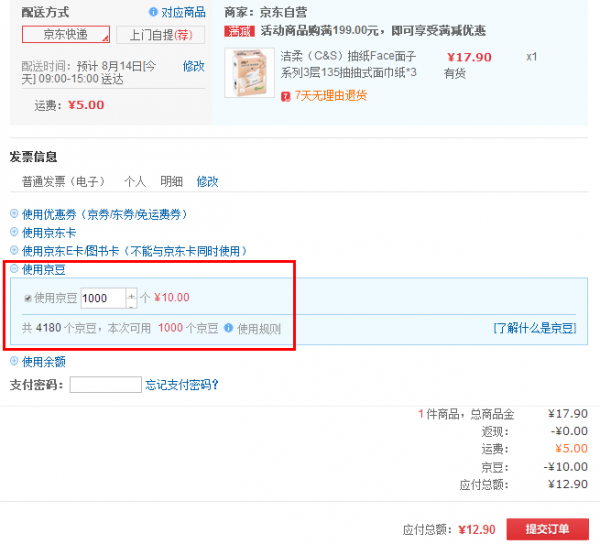Click 修改 next to delivery time
The height and width of the screenshot is (544, 600).
click(x=193, y=66)
